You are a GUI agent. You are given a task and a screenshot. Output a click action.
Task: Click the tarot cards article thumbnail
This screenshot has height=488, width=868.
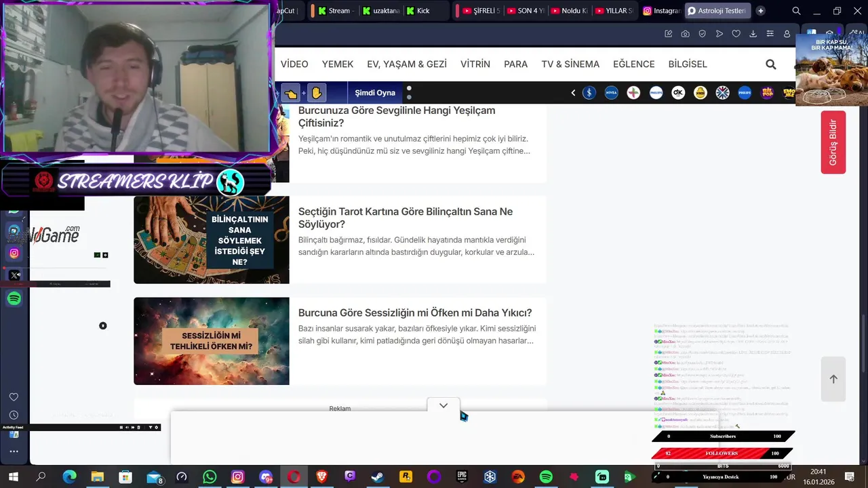[212, 240]
